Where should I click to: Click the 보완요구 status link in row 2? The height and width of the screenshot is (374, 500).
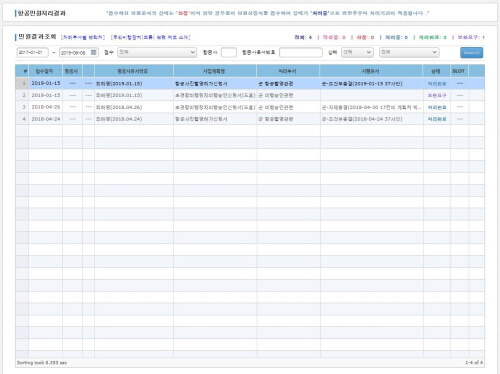click(437, 95)
